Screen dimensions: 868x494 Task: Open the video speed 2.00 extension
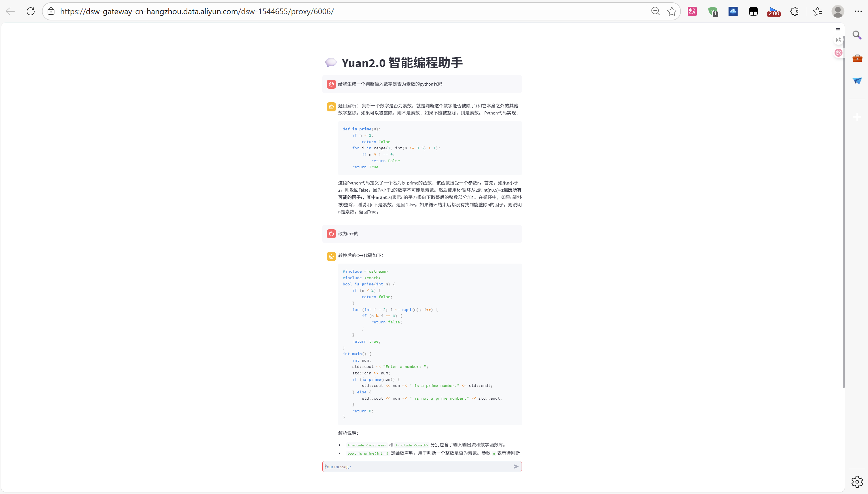(773, 12)
